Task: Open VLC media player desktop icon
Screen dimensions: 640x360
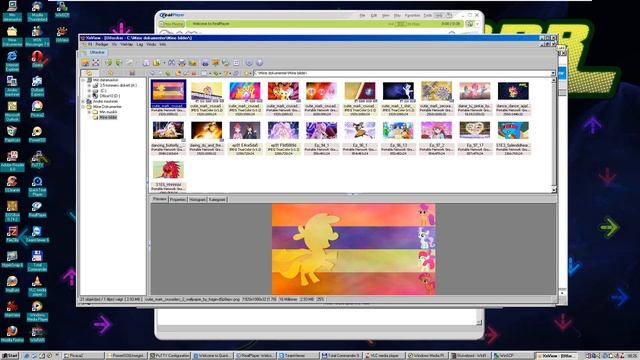Action: 37,286
